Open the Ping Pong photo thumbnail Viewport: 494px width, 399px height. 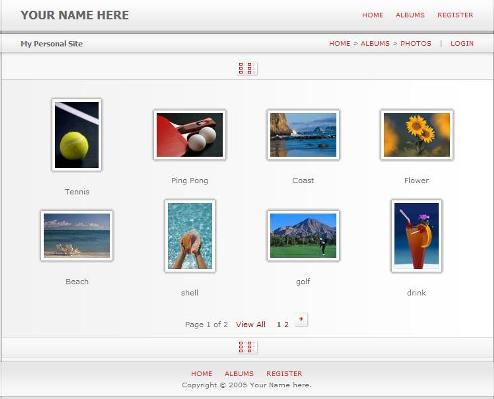[190, 135]
